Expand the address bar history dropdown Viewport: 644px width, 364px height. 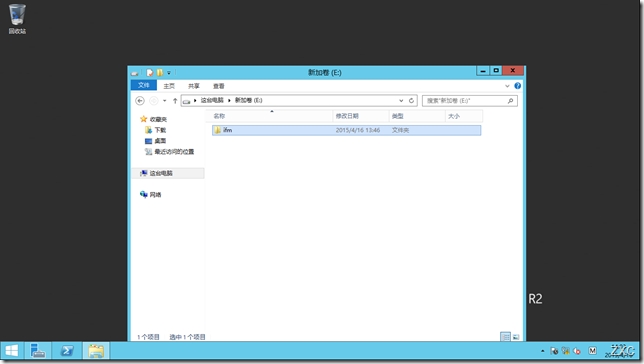click(x=401, y=101)
